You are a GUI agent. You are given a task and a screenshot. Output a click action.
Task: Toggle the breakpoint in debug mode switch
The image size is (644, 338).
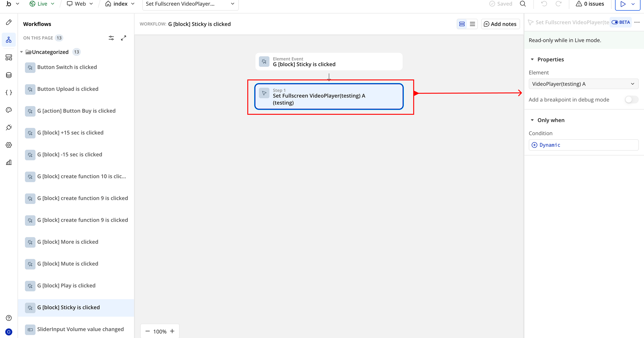point(631,100)
